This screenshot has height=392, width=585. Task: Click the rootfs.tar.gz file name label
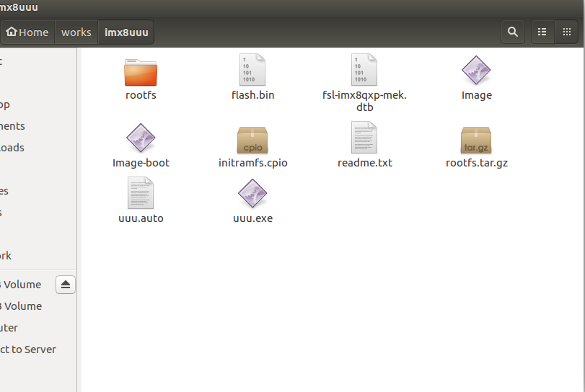[476, 163]
